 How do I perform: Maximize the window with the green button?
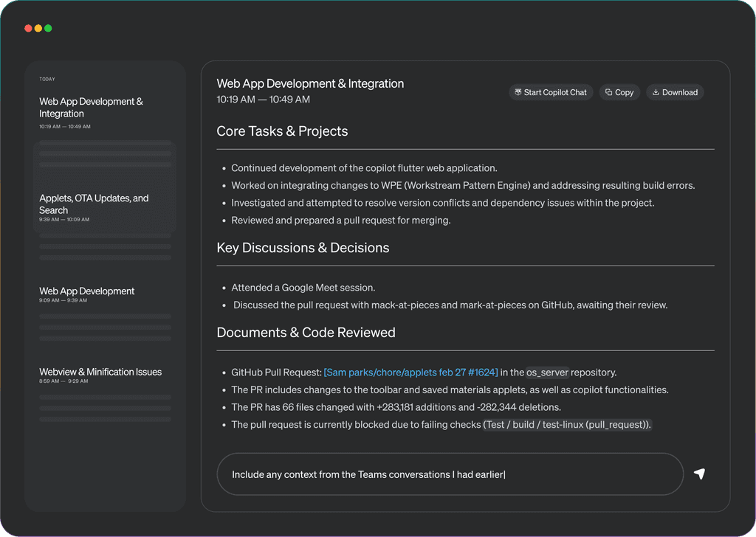click(x=48, y=28)
